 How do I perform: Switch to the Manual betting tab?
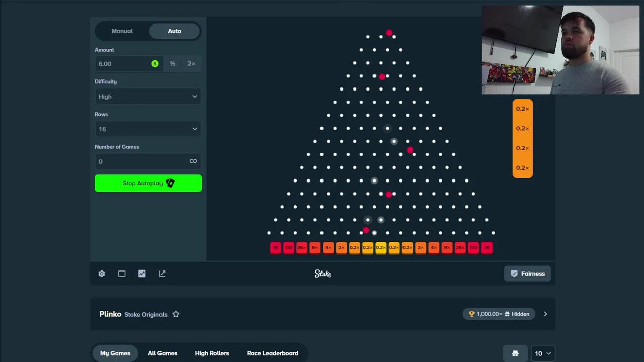[x=122, y=31]
